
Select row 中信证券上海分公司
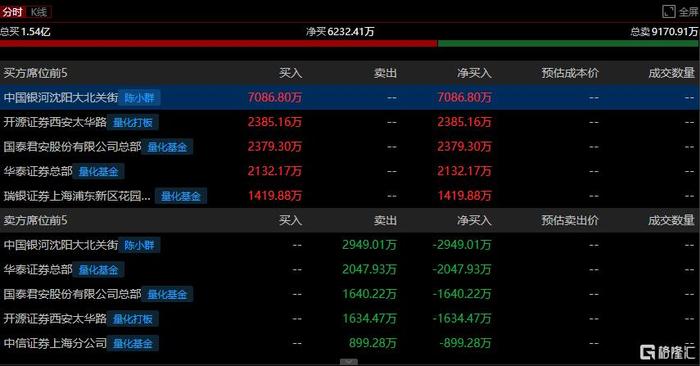pos(350,343)
